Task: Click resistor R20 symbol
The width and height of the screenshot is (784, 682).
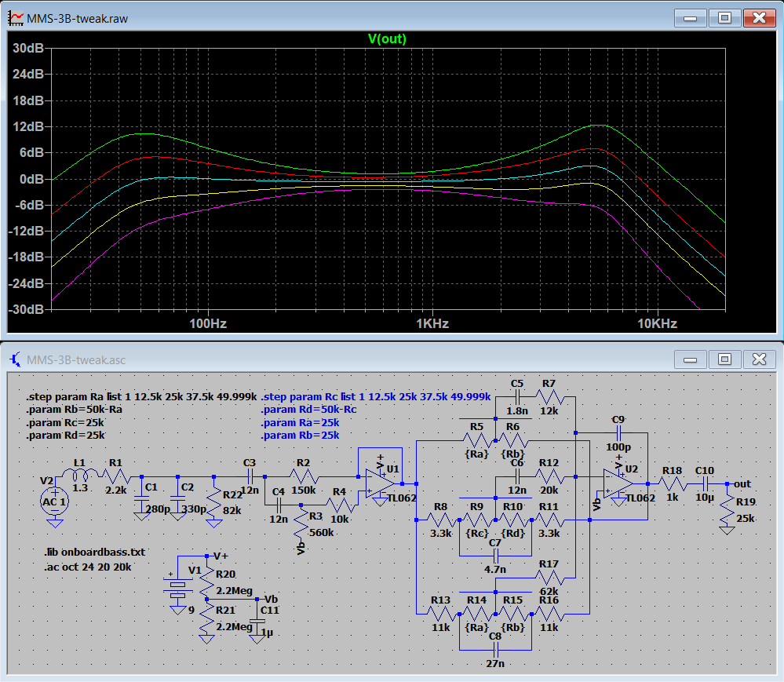Action: (206, 581)
